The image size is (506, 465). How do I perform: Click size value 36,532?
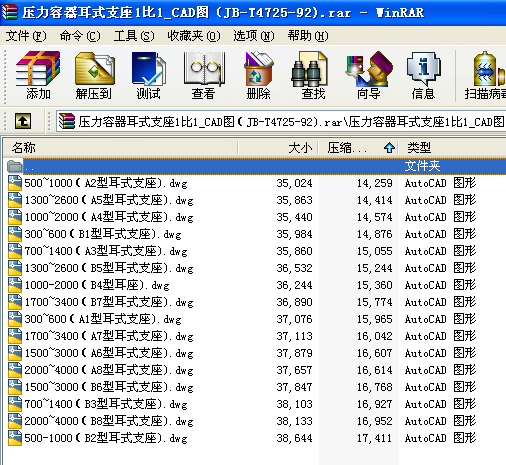click(x=294, y=268)
